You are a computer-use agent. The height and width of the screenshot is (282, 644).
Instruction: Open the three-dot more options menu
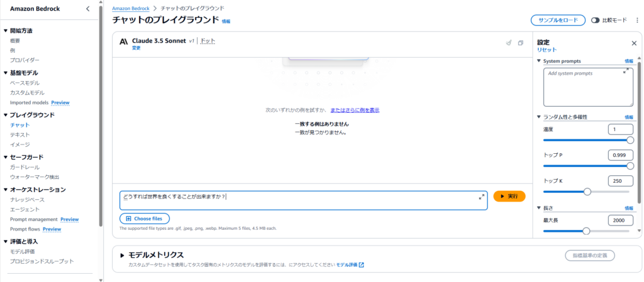(636, 20)
